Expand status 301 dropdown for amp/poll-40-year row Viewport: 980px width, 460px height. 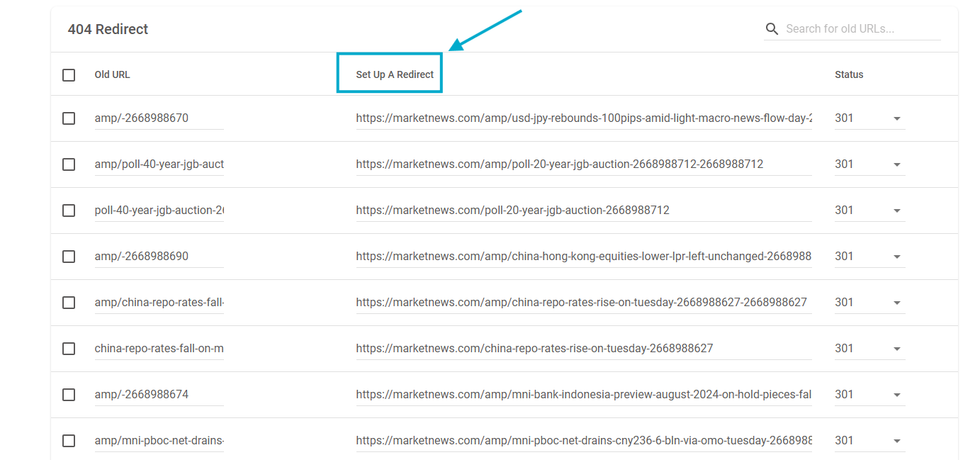896,165
